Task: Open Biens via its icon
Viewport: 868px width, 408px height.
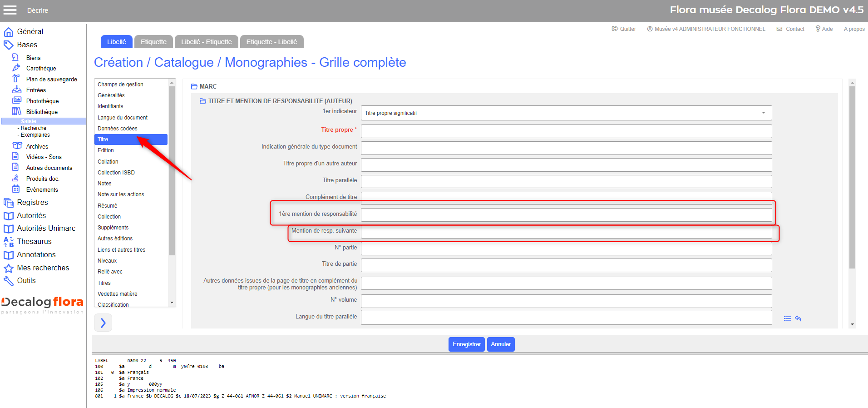Action: (x=16, y=57)
